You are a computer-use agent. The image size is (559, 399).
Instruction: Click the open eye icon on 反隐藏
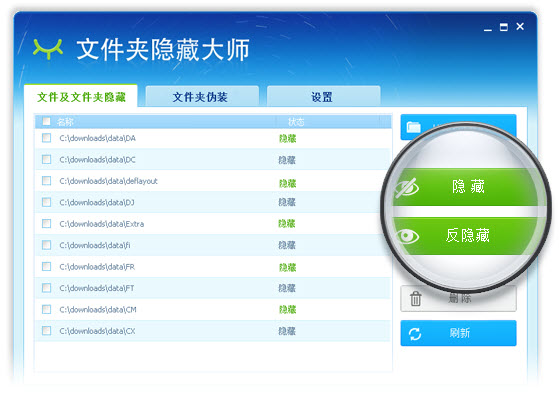pos(407,236)
